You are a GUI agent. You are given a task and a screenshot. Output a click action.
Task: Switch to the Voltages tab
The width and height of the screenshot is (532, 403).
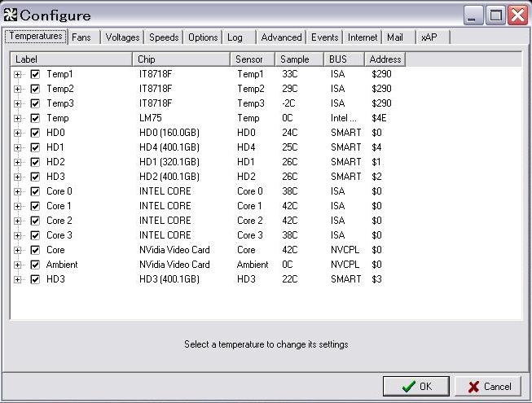tap(122, 37)
